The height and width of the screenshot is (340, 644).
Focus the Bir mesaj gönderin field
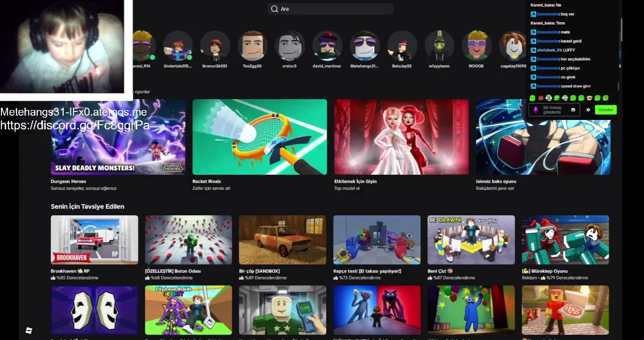554,110
